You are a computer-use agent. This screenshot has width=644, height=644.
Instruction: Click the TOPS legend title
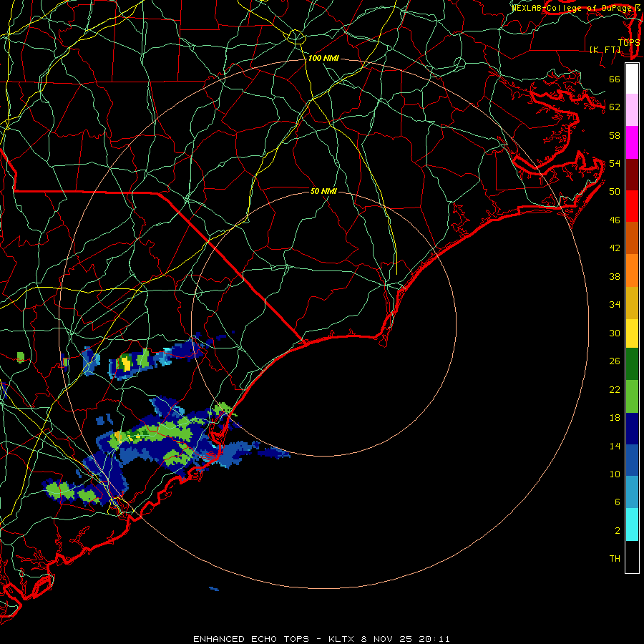pyautogui.click(x=629, y=42)
